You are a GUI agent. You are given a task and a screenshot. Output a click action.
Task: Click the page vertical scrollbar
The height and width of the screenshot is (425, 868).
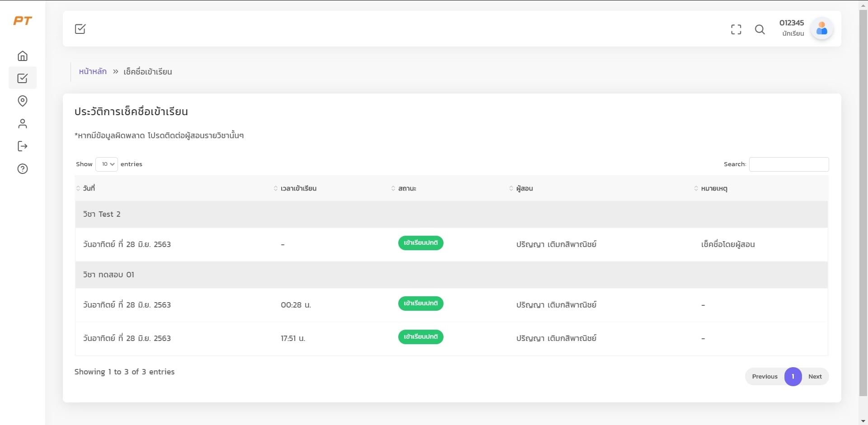pyautogui.click(x=863, y=203)
